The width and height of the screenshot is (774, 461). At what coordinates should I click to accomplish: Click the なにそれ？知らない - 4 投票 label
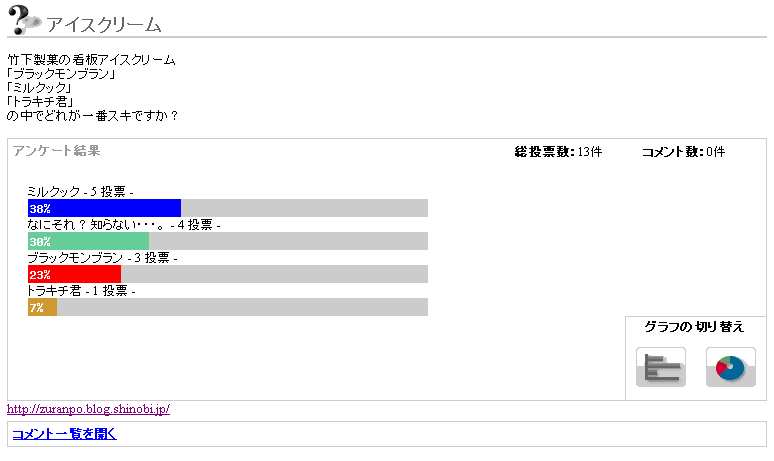[x=124, y=225]
